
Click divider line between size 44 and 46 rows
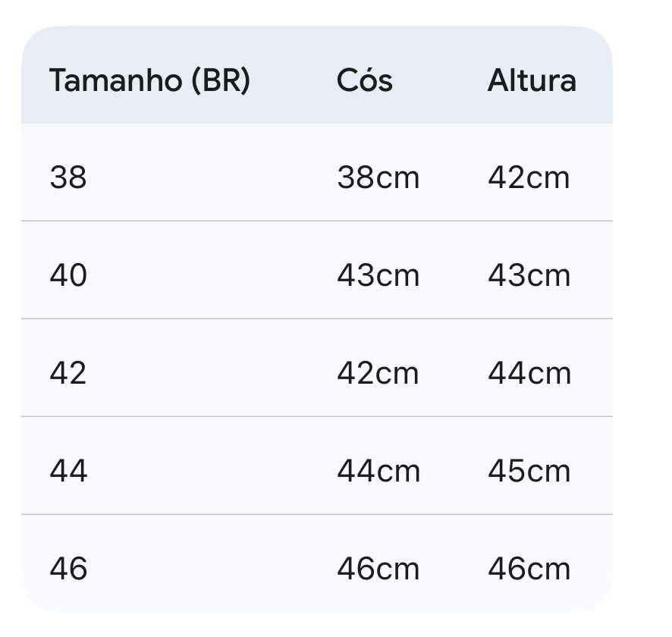point(316,514)
